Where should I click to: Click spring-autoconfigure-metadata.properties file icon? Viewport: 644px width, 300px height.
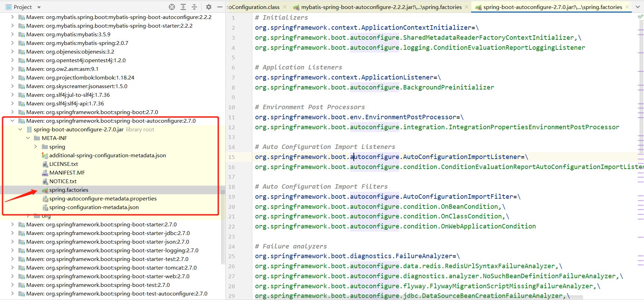(45, 199)
